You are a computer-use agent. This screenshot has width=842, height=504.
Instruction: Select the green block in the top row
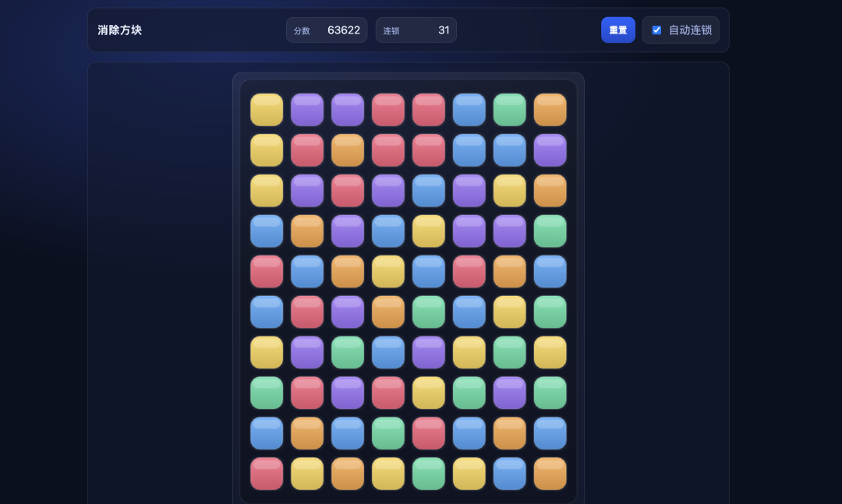[510, 110]
